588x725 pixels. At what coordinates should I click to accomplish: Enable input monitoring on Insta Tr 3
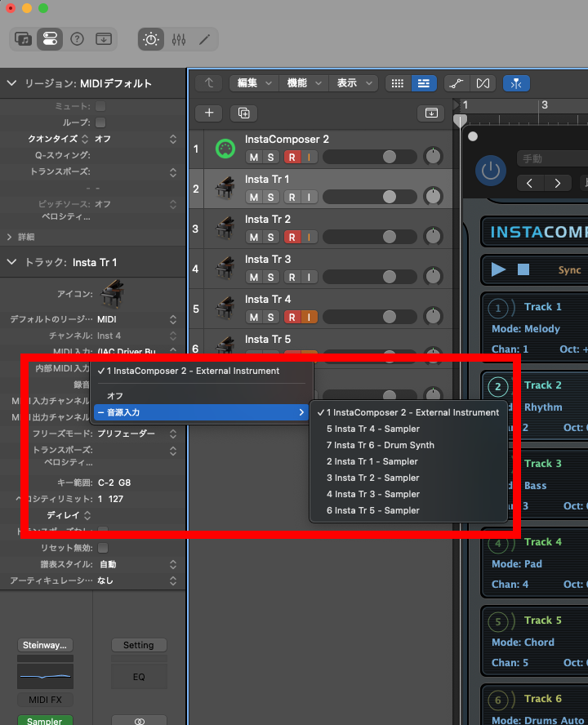(x=309, y=278)
